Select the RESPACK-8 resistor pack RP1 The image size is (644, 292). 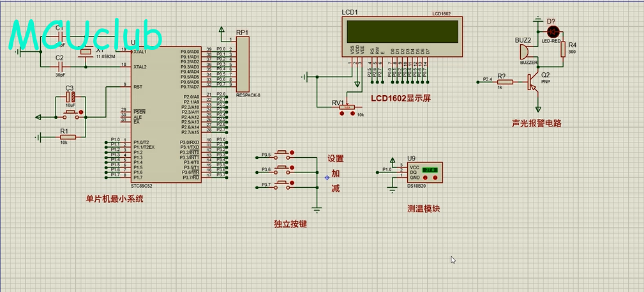tap(243, 64)
